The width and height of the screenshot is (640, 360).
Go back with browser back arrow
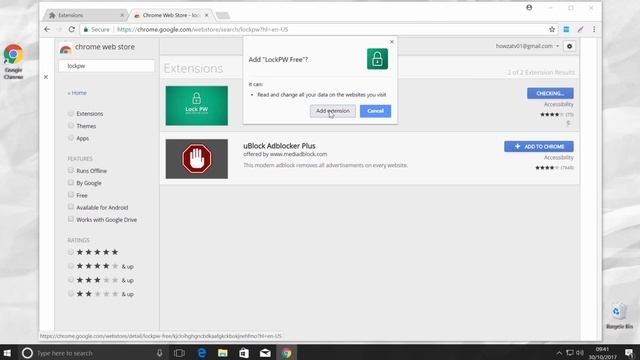tap(47, 29)
